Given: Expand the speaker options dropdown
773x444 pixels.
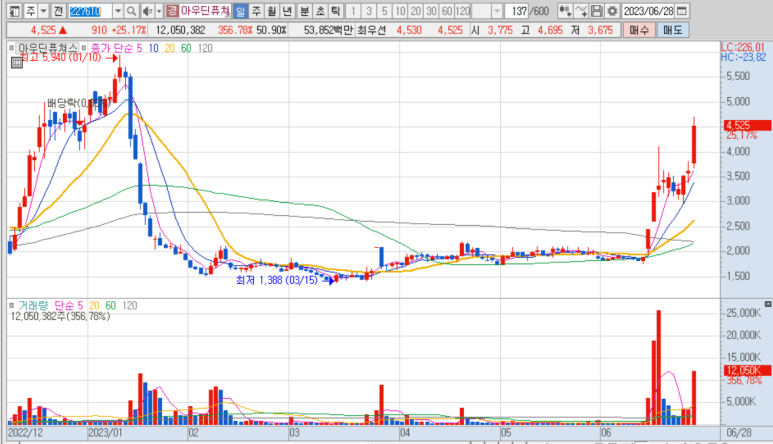Looking at the screenshot, I should tap(159, 11).
